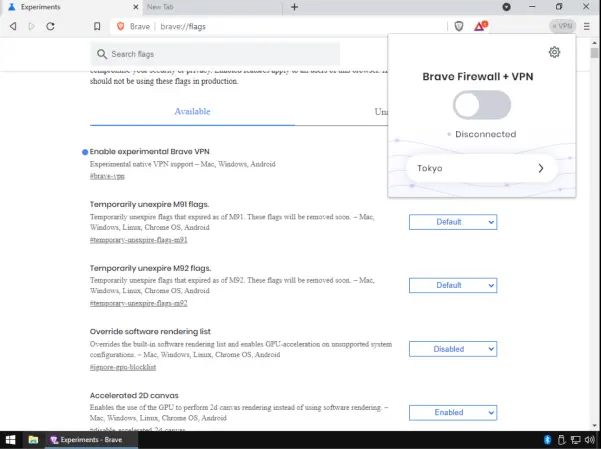Click the 'Override software rendering list' heading

click(150, 331)
